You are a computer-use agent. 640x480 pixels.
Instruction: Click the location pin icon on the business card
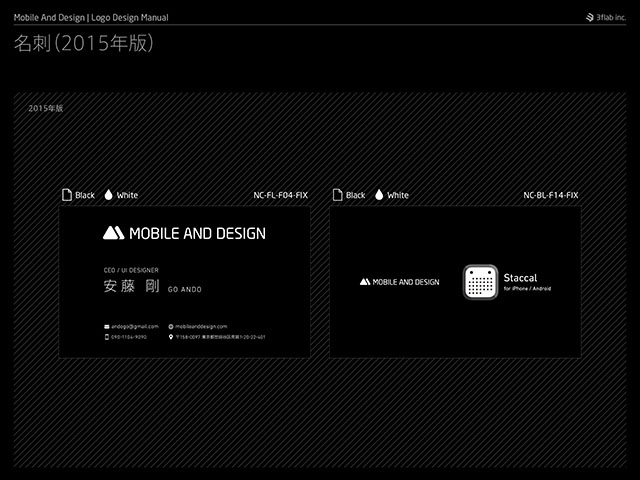tap(171, 337)
